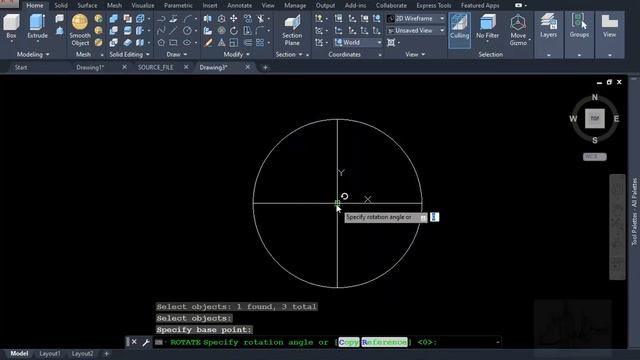This screenshot has width=640, height=360.
Task: Select the Rectangle draw tool
Action: pos(173,42)
